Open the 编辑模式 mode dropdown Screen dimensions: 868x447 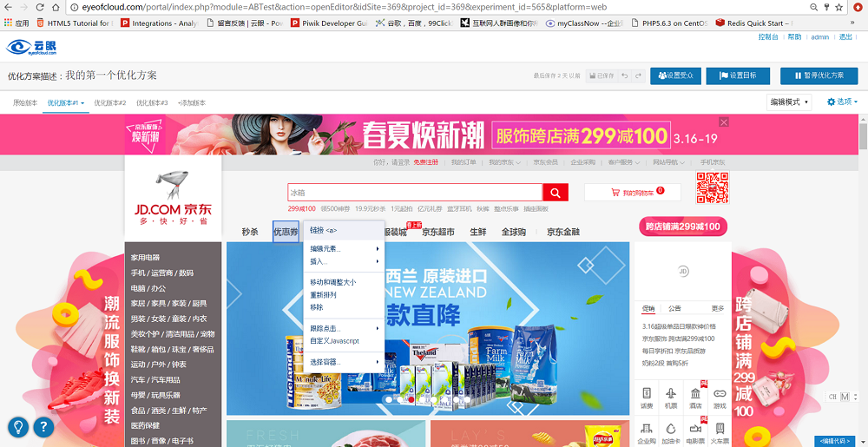pos(789,102)
